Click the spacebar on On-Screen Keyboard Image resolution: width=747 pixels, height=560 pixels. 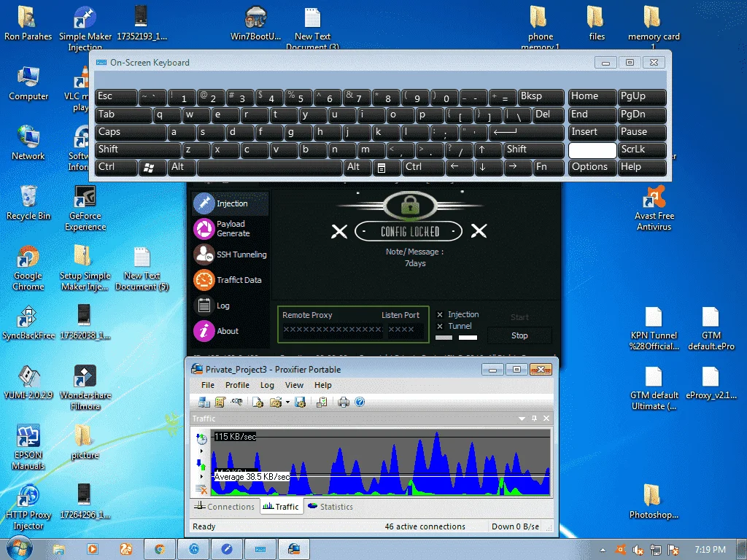pyautogui.click(x=270, y=167)
